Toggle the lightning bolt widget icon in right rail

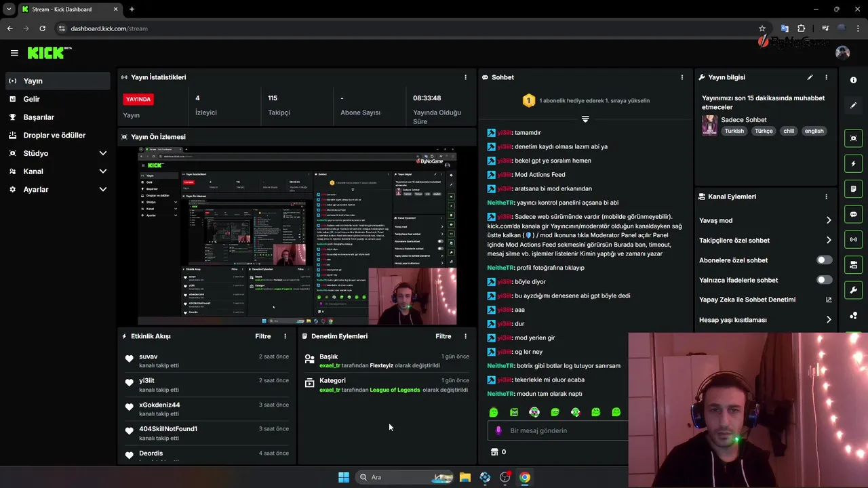[853, 163]
